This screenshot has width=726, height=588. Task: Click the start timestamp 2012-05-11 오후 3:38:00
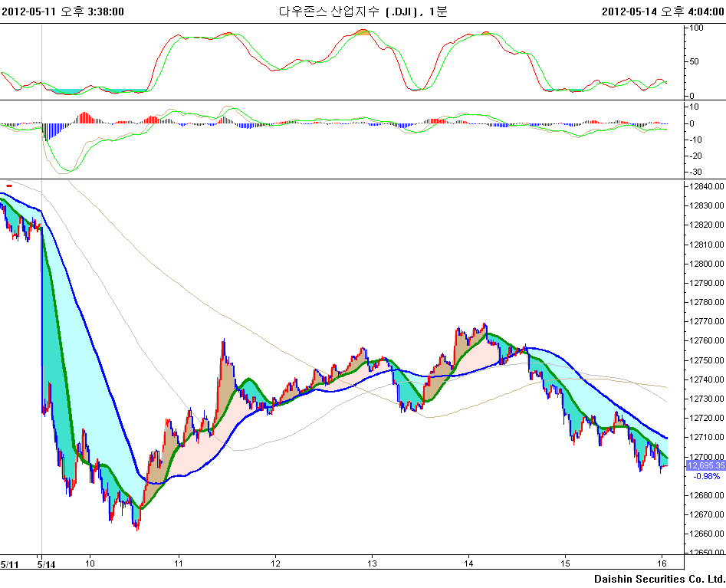(x=63, y=11)
